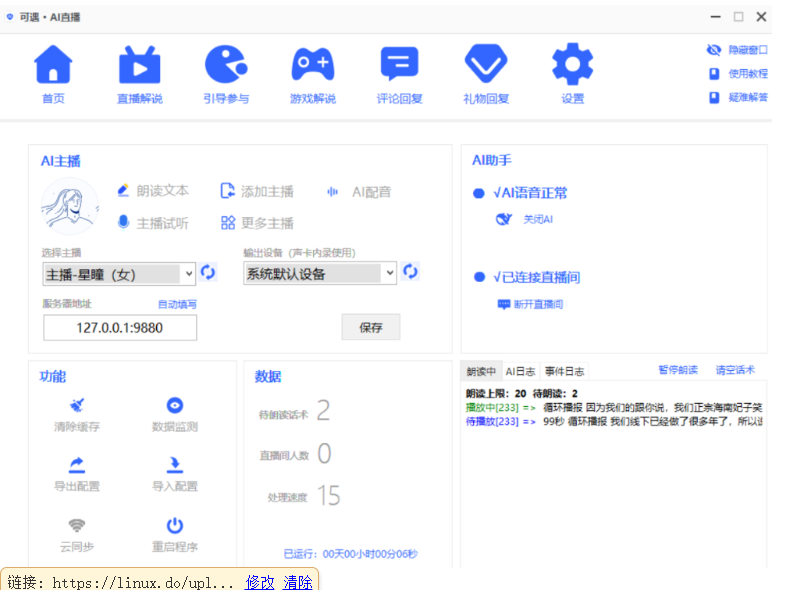Open the 首页 home icon
The width and height of the screenshot is (785, 590).
click(x=54, y=66)
